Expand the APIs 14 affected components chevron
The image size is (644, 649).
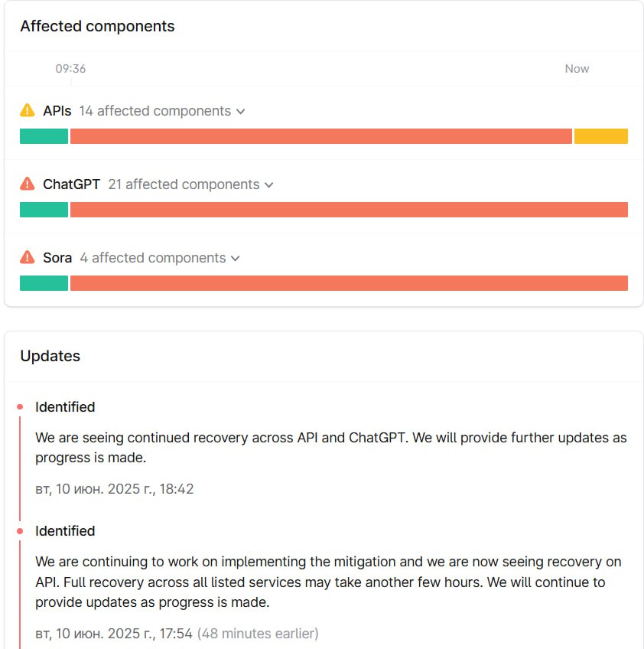tap(240, 112)
